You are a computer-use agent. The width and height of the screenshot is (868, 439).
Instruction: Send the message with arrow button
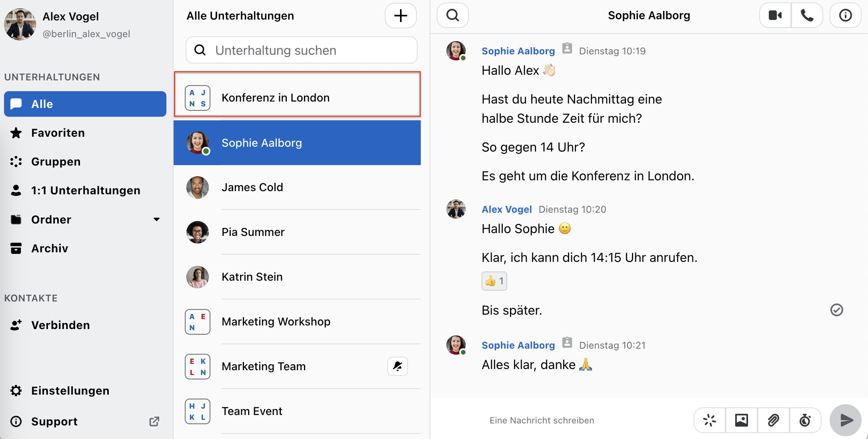tap(846, 420)
